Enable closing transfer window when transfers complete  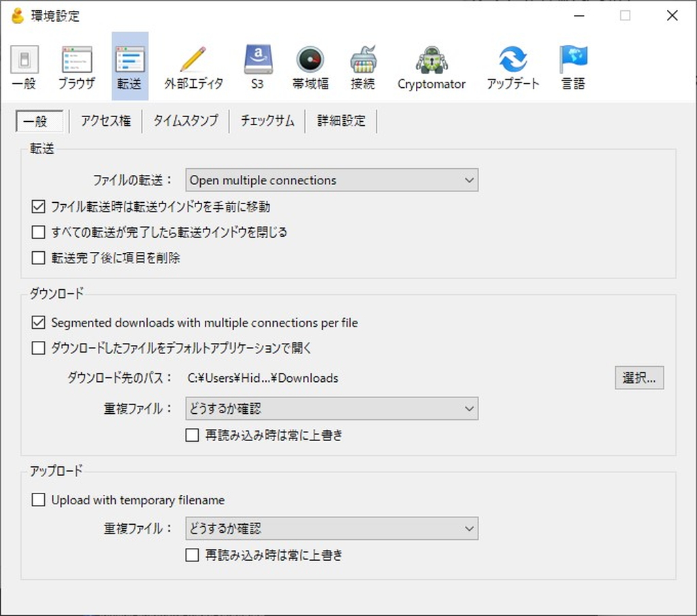(39, 232)
